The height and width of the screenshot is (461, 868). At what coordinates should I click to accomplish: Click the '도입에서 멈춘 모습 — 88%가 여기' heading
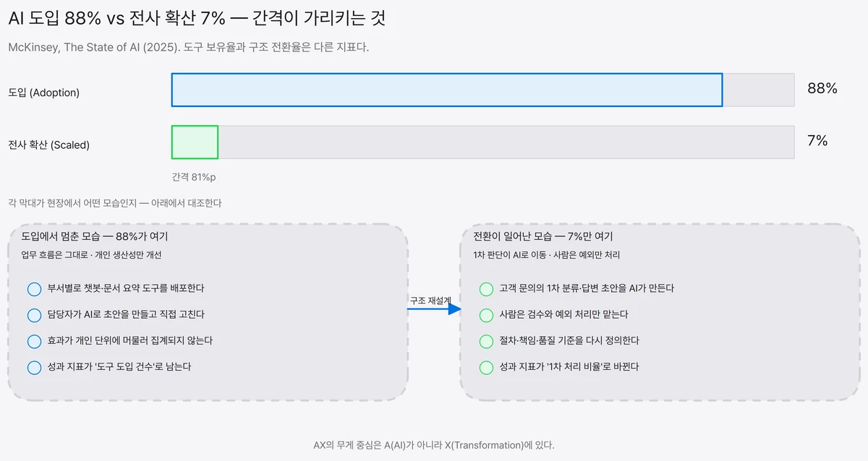(95, 236)
